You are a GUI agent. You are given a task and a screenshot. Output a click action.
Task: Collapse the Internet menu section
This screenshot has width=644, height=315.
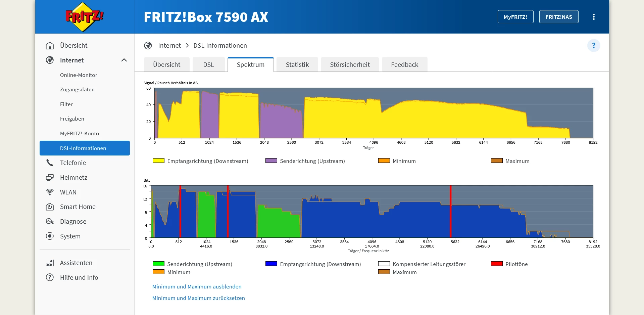pos(124,60)
